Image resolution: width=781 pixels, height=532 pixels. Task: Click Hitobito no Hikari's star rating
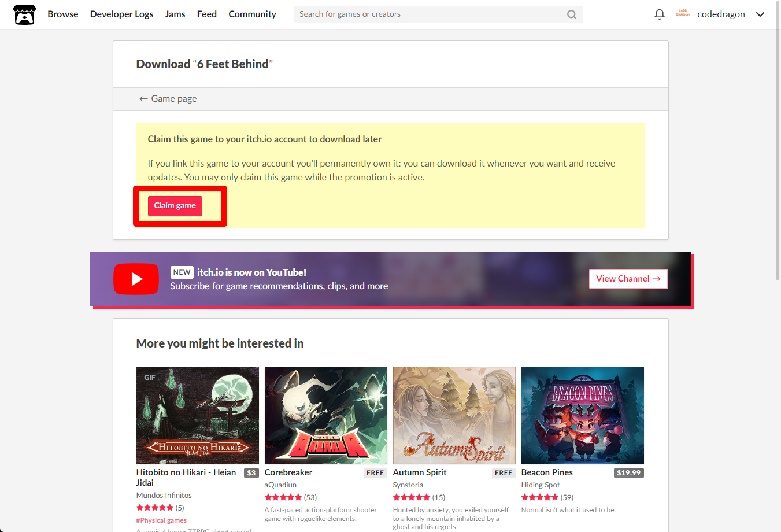tap(155, 508)
